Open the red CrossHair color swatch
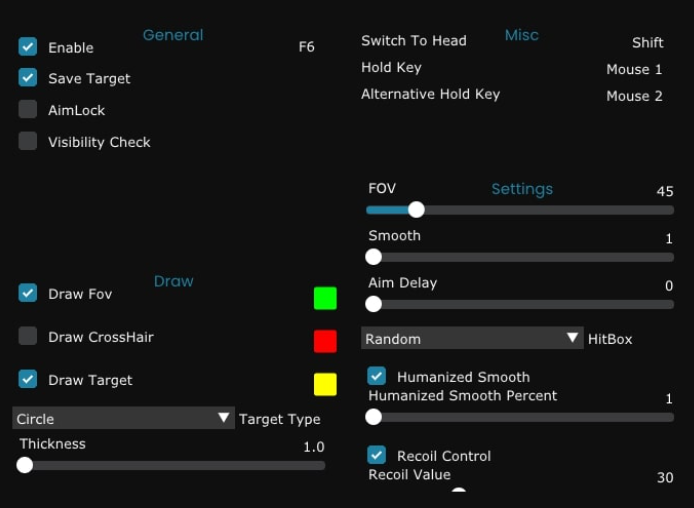 click(325, 341)
